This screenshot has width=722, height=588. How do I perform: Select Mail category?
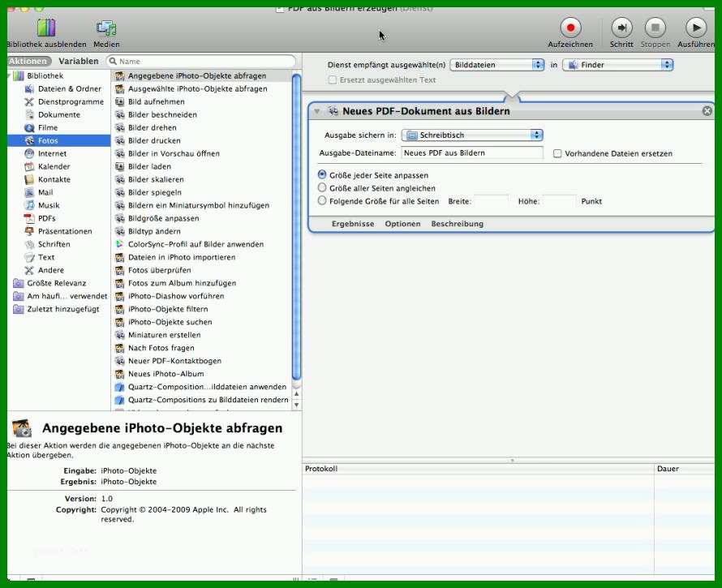[x=39, y=192]
